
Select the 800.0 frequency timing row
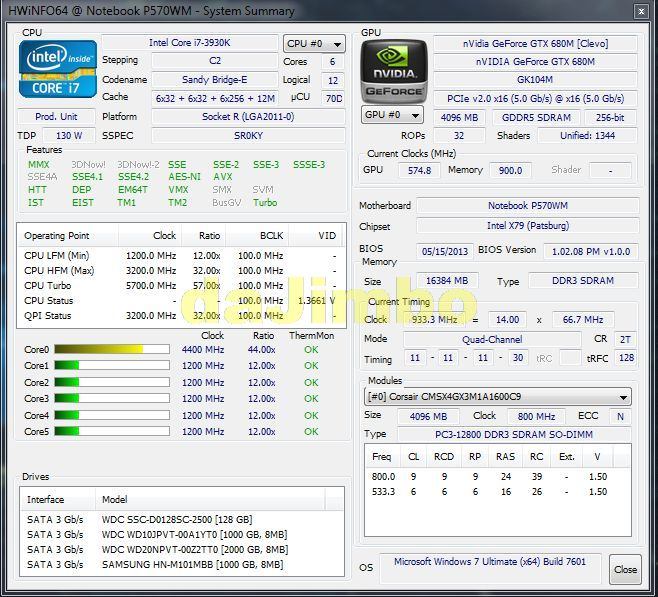(498, 477)
